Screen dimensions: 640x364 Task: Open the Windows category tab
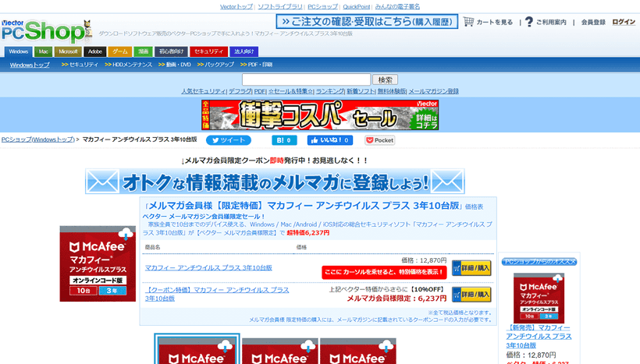coord(19,51)
